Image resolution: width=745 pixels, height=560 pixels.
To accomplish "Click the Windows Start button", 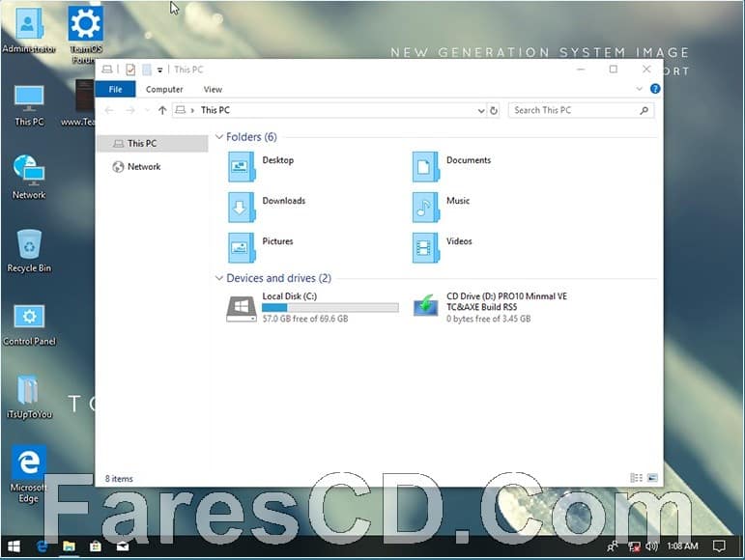I will 14,546.
